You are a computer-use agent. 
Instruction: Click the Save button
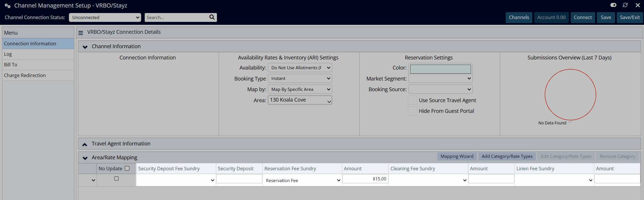tap(606, 17)
